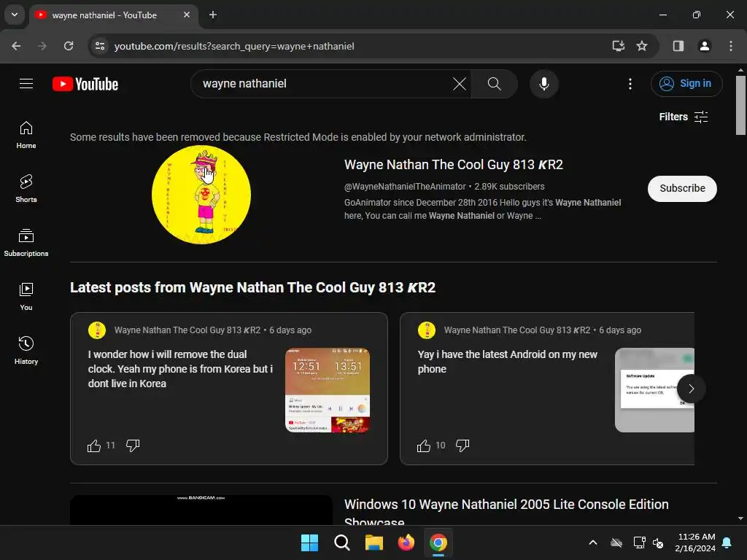The height and width of the screenshot is (560, 747).
Task: Click "Yay i have the latest Android" text
Action: [x=508, y=362]
